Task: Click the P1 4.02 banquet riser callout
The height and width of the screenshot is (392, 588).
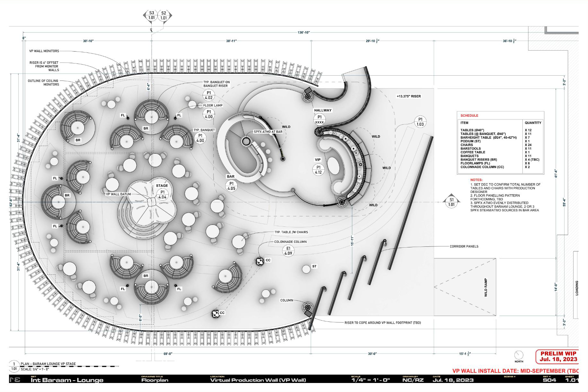Action: [209, 95]
